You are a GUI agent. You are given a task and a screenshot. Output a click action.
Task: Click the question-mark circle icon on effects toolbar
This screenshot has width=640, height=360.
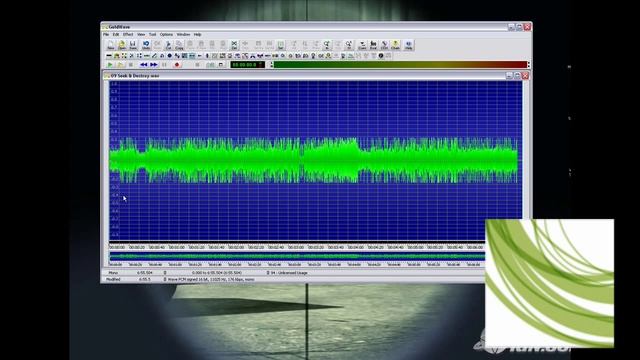[381, 56]
